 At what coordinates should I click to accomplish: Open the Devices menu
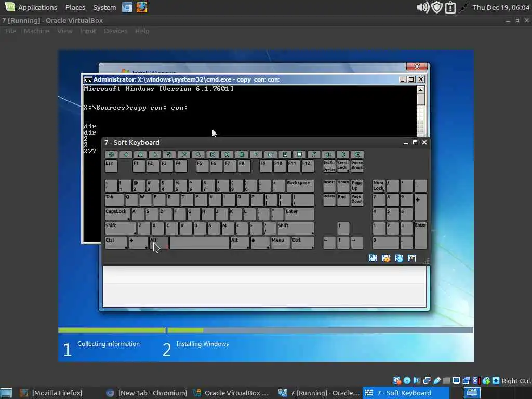(115, 31)
